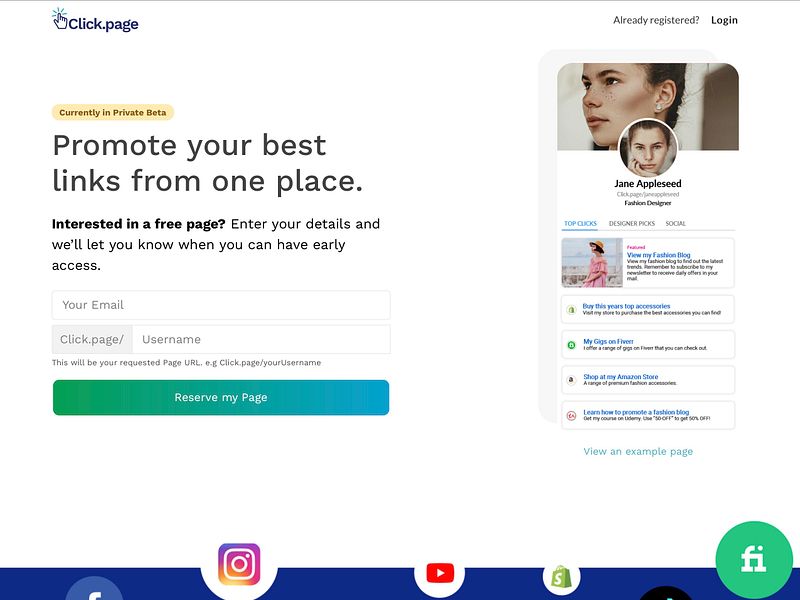Click the Jane Appleseed name text

(x=647, y=183)
